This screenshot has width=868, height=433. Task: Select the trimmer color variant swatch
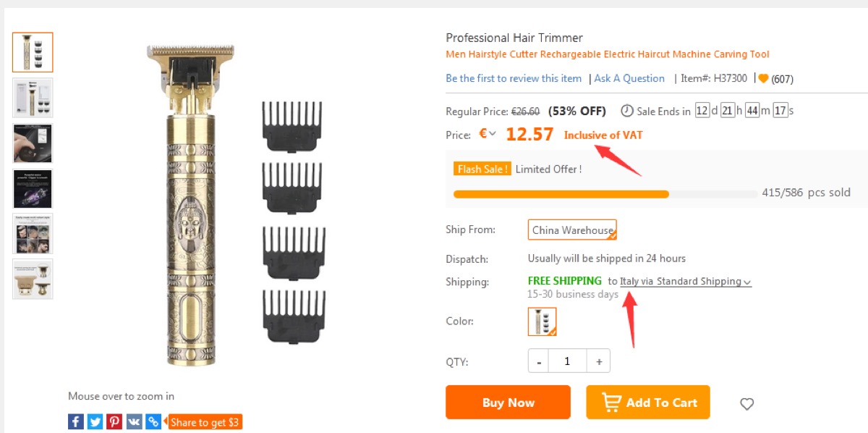tap(542, 321)
